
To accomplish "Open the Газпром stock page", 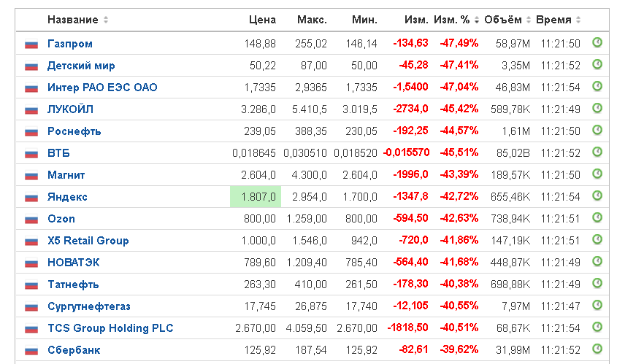I will [x=70, y=44].
